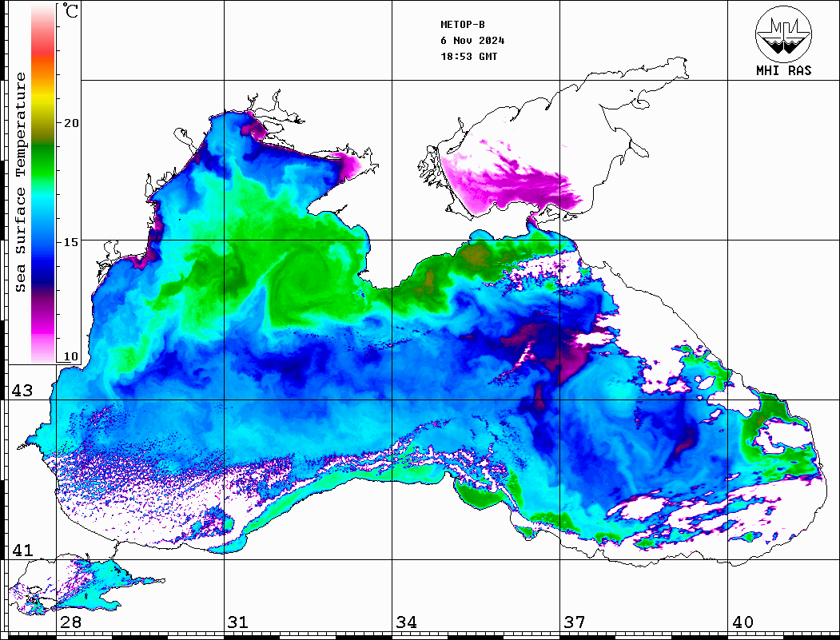Click the '15' tick on temperature scale

point(70,242)
